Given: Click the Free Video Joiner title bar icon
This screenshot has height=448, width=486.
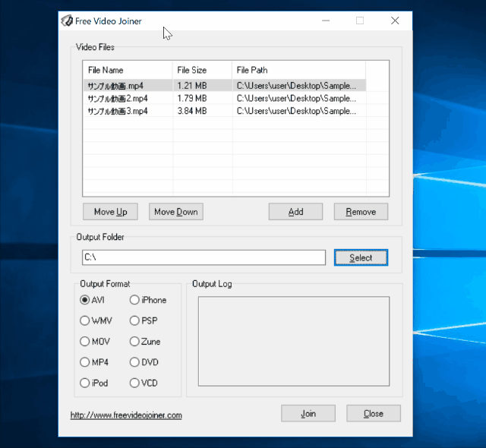Looking at the screenshot, I should click(67, 21).
